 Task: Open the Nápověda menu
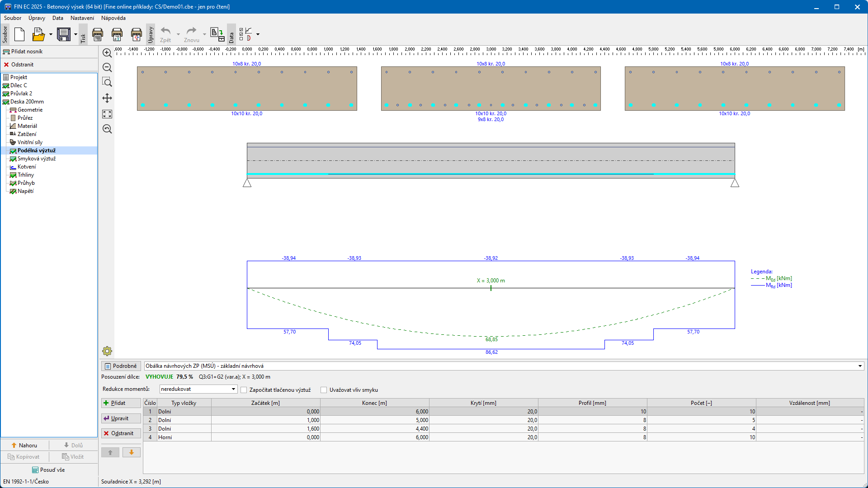tap(113, 18)
